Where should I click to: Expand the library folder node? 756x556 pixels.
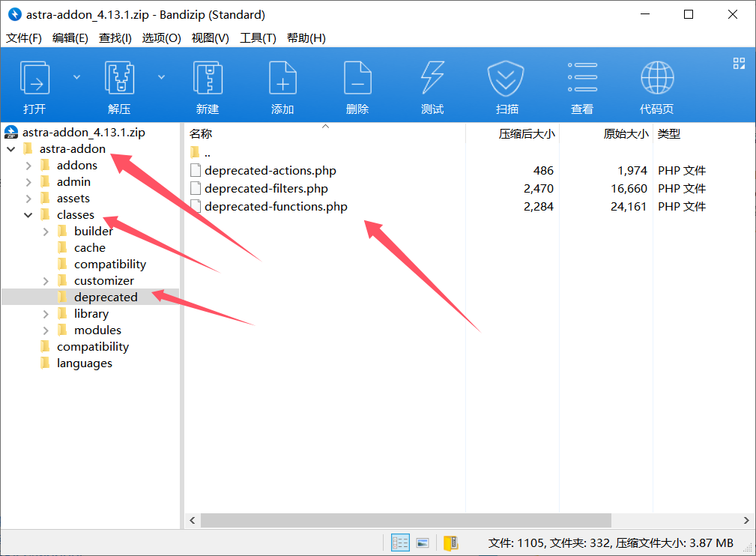coord(46,314)
